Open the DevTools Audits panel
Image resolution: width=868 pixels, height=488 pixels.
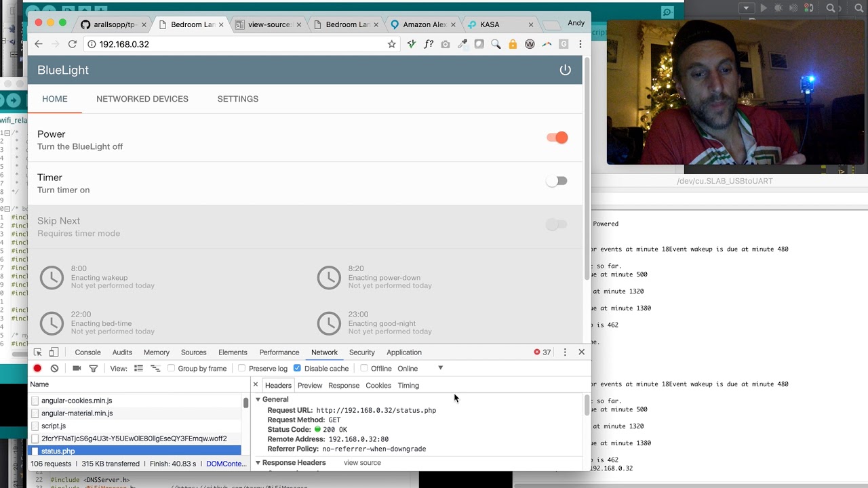122,352
